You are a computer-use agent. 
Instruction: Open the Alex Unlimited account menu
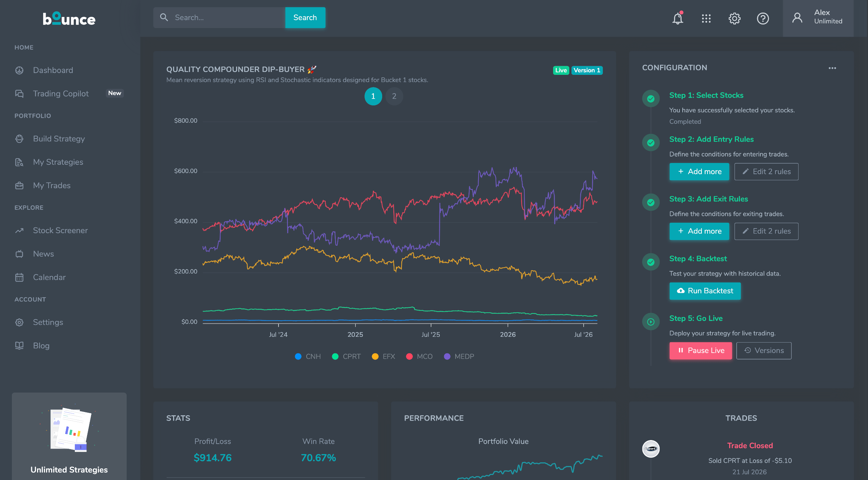pos(818,18)
